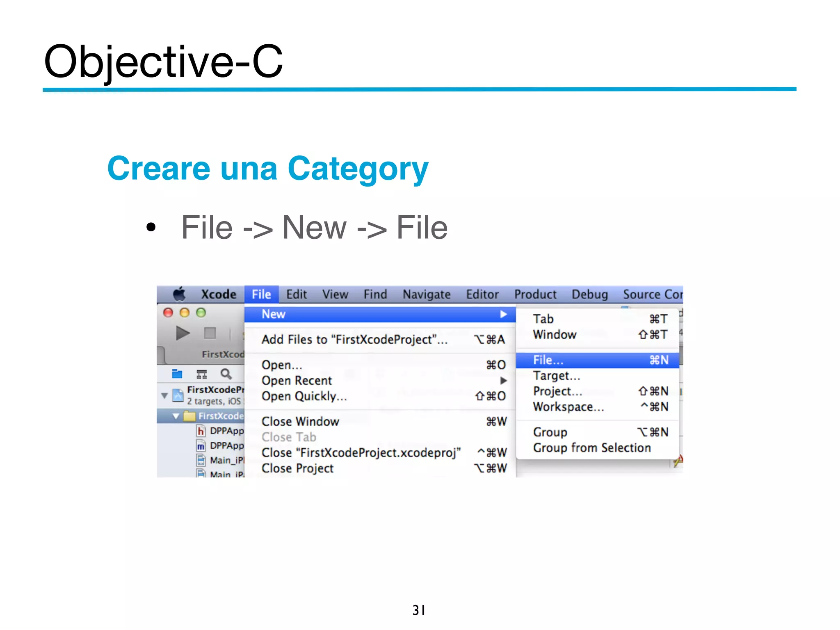840x630 pixels.
Task: Open the Navigate menu
Action: click(x=427, y=294)
